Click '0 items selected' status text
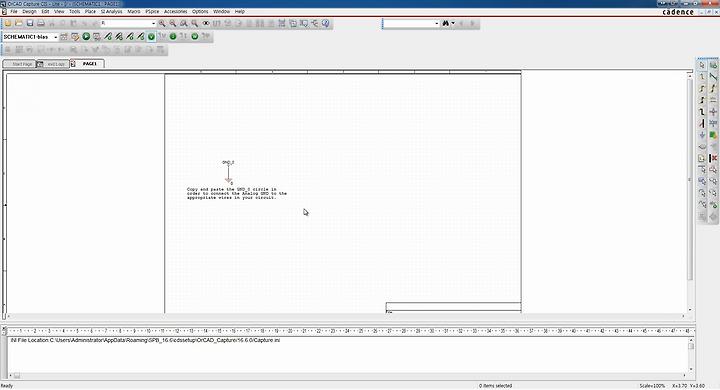 pos(495,386)
